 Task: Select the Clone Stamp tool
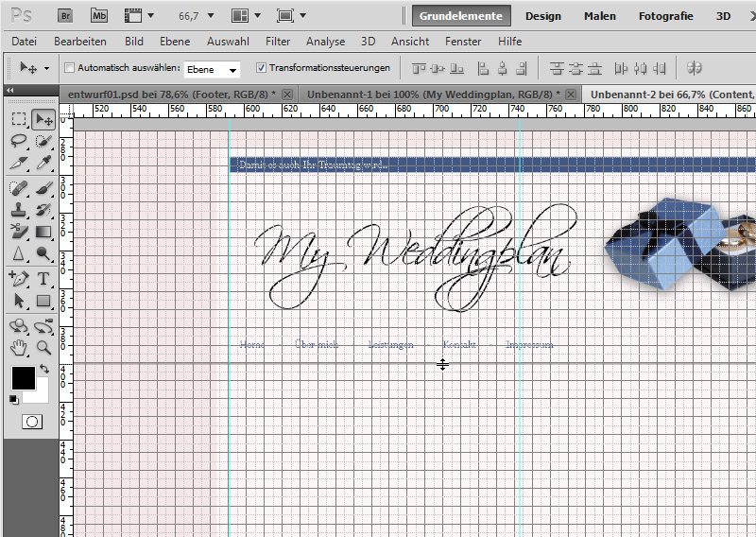coord(19,209)
